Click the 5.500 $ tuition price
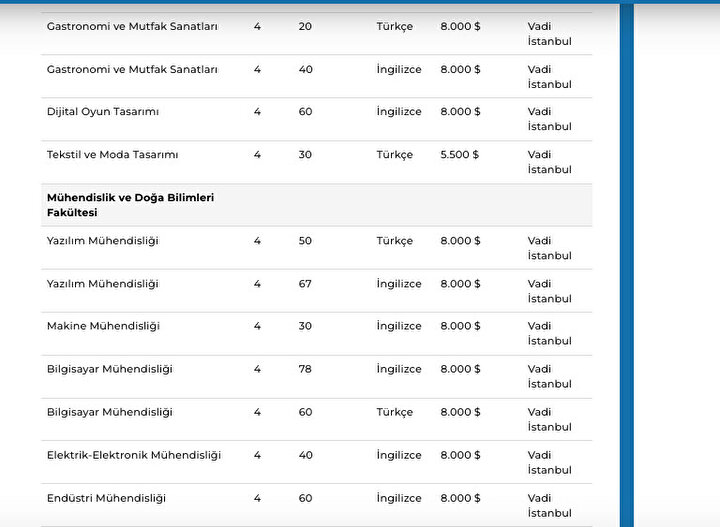 459,155
